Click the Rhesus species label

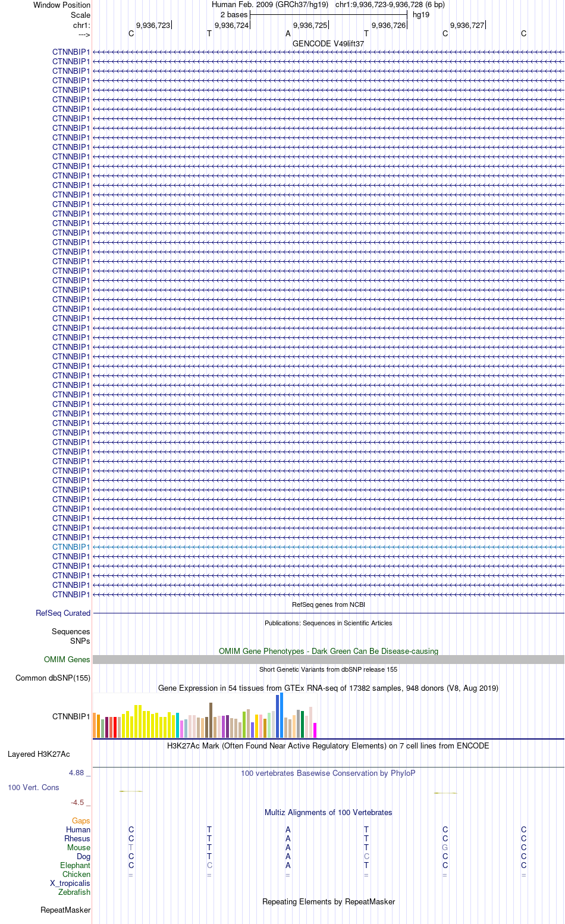click(77, 838)
